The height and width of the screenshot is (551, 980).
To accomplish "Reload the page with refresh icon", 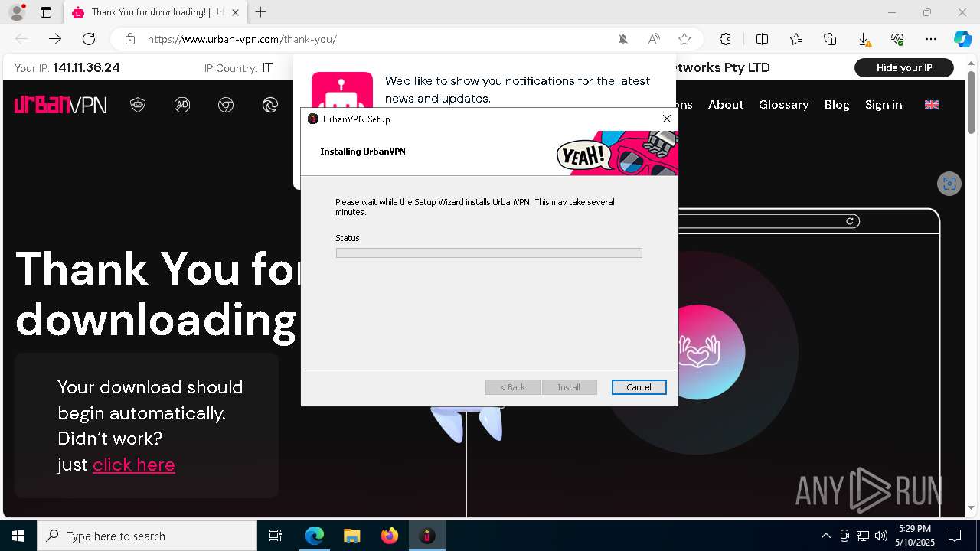I will tap(89, 39).
